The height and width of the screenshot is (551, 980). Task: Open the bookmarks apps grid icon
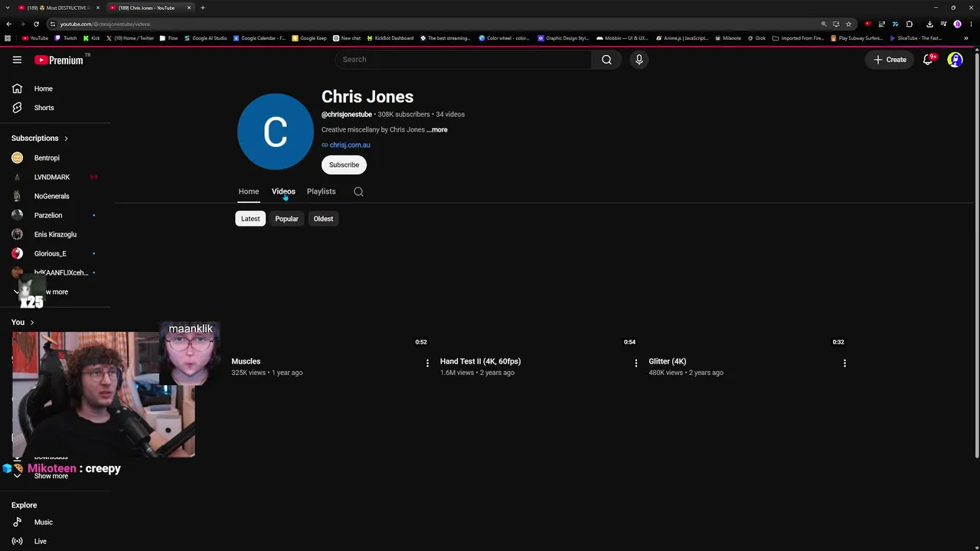click(x=8, y=38)
